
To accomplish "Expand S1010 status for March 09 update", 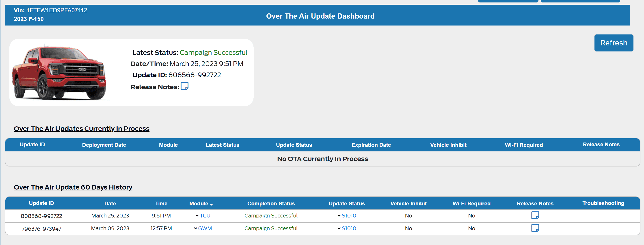I will coord(339,228).
